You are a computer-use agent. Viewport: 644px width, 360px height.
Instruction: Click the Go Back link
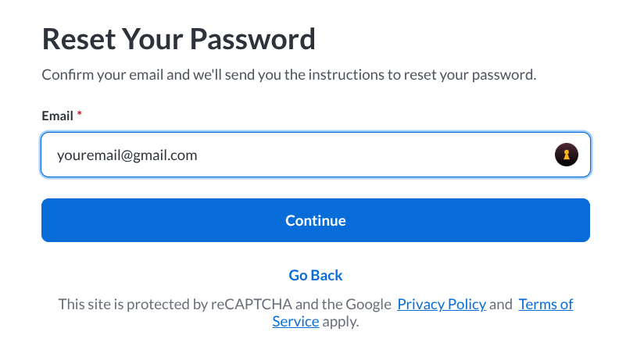pos(316,275)
